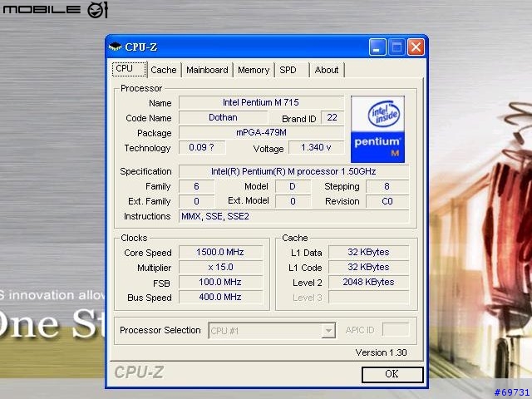The height and width of the screenshot is (399, 532).
Task: Open the Processor Selection CPU #1 dropdown
Action: pyautogui.click(x=272, y=331)
